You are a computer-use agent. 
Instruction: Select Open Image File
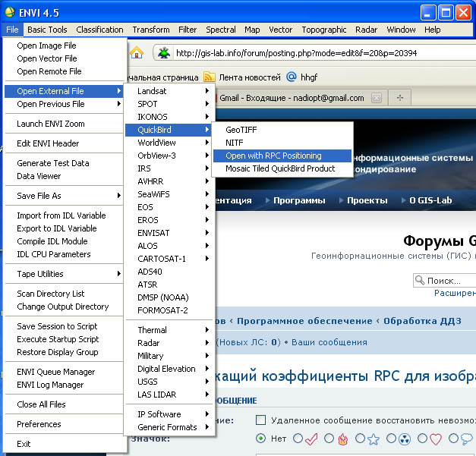(64, 46)
